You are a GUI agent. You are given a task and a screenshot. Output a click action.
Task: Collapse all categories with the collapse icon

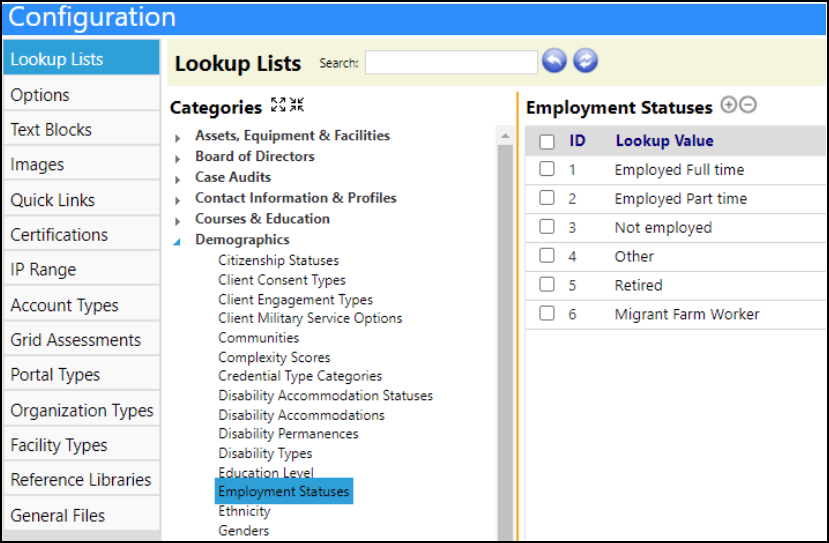point(297,105)
